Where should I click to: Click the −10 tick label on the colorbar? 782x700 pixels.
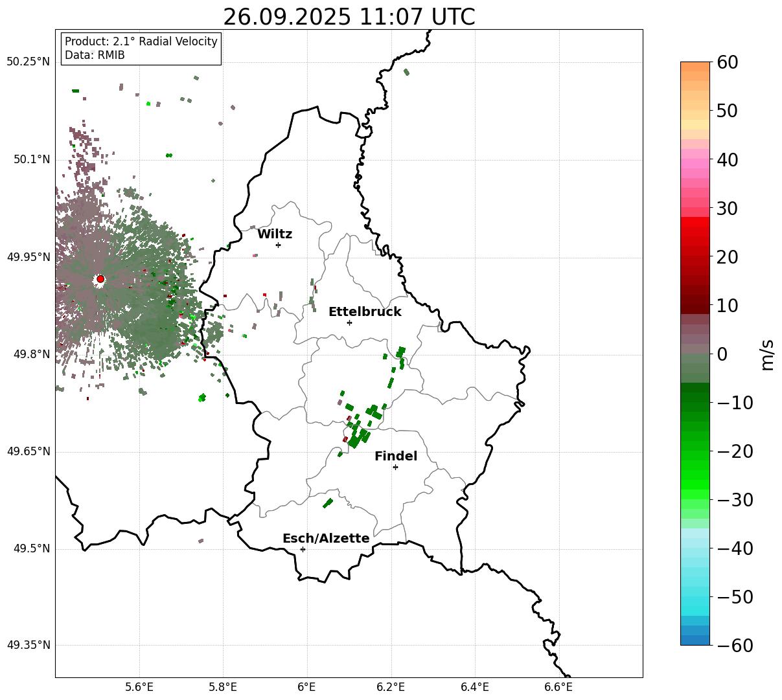(734, 403)
